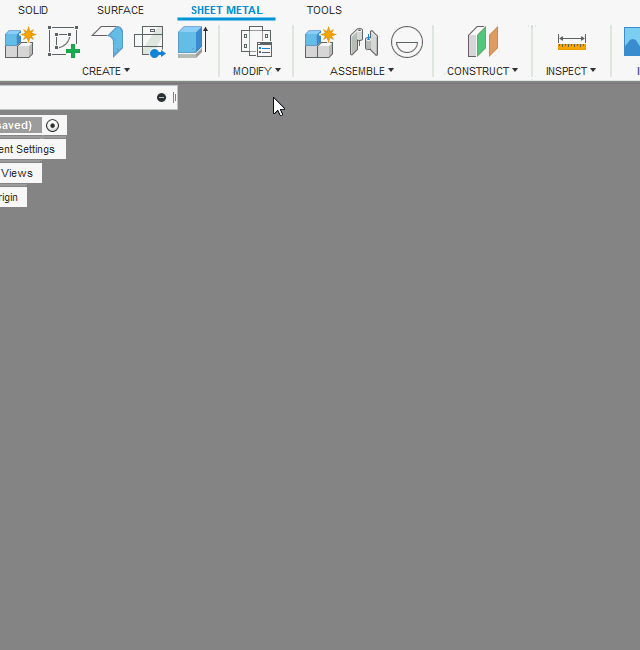Expand the CREATE dropdown menu

(106, 71)
